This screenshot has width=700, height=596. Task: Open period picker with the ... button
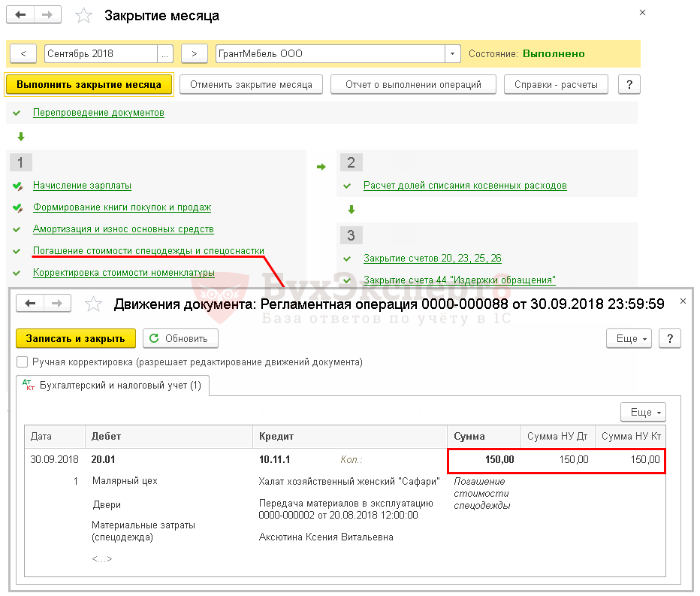tap(165, 53)
